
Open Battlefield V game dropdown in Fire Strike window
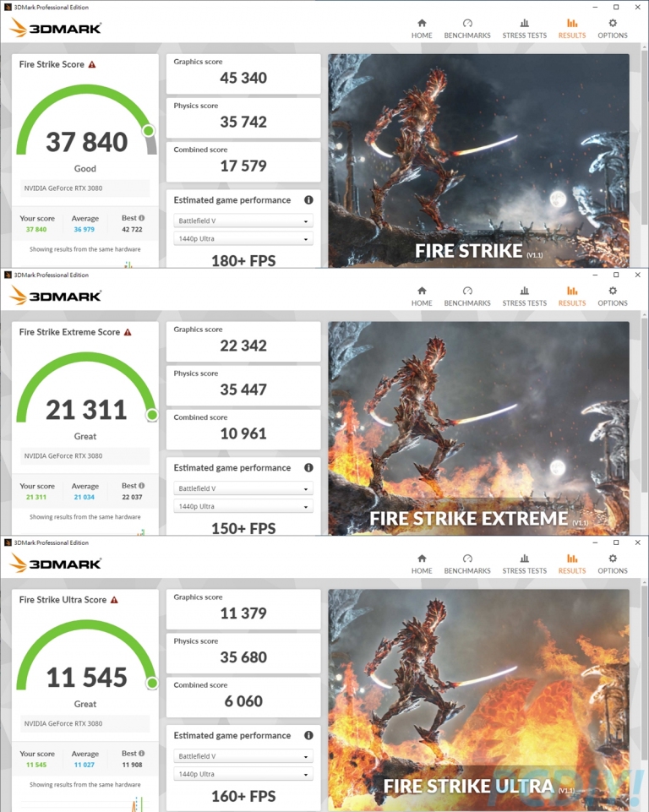click(243, 221)
